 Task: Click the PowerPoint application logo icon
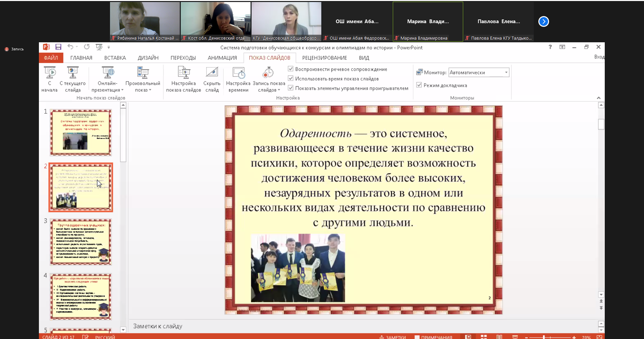tap(46, 47)
